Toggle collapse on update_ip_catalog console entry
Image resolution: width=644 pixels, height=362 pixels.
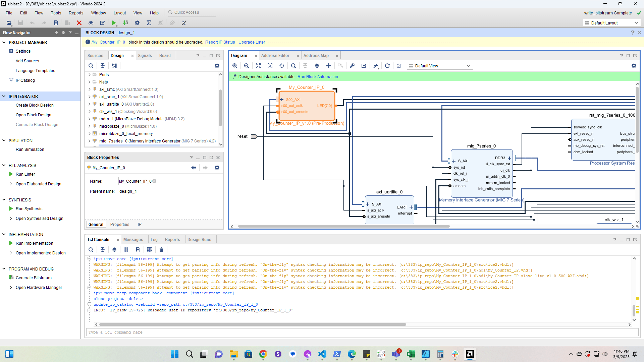point(90,304)
